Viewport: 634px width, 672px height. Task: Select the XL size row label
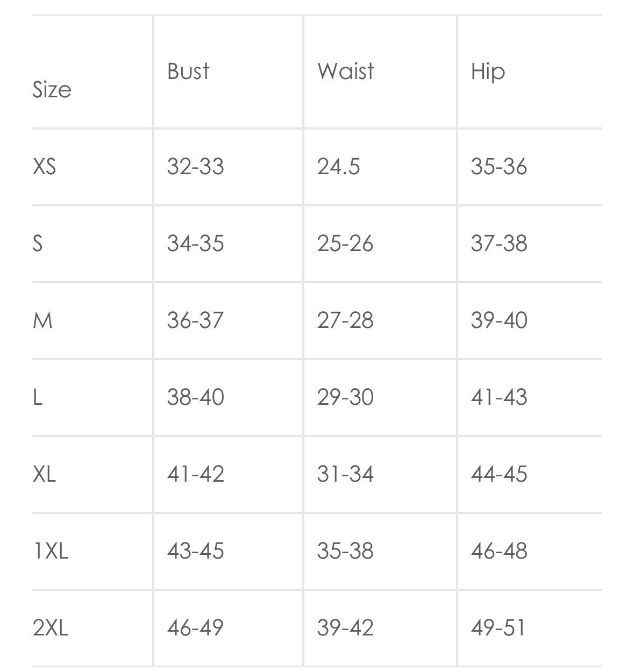44,475
